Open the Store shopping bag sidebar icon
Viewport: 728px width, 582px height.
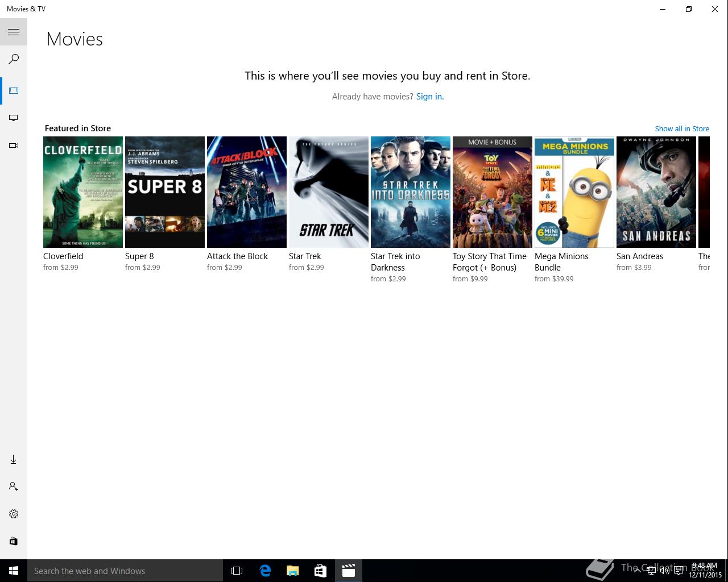pyautogui.click(x=14, y=541)
